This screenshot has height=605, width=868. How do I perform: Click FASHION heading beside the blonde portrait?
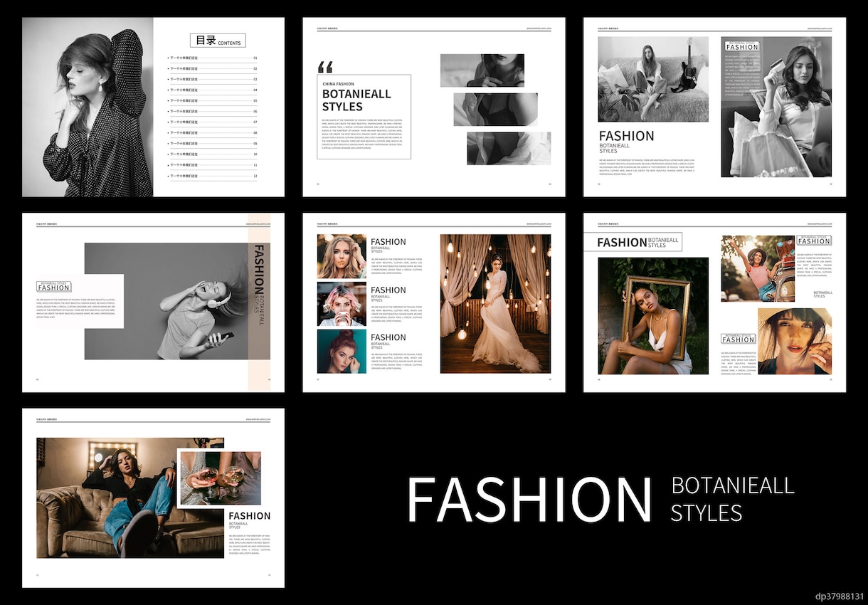coord(388,242)
